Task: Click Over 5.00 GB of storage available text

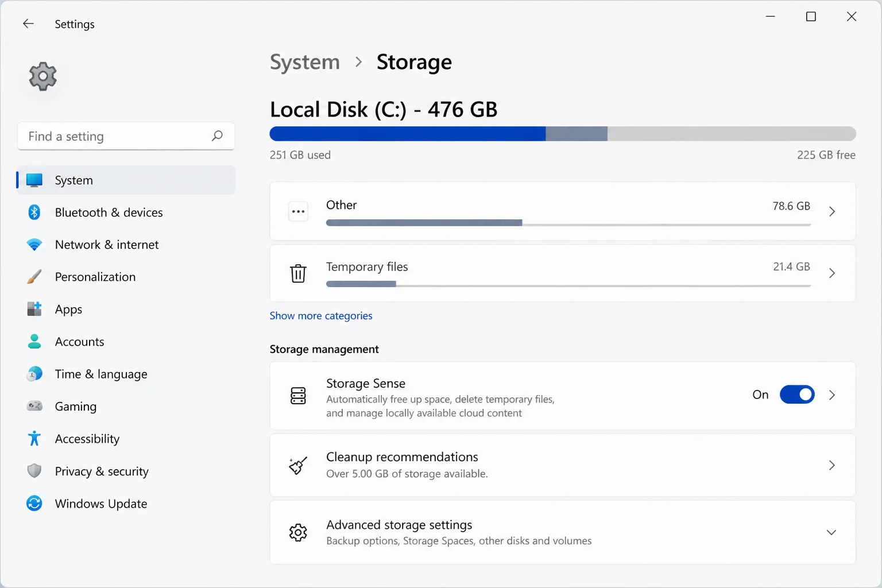Action: 407,474
